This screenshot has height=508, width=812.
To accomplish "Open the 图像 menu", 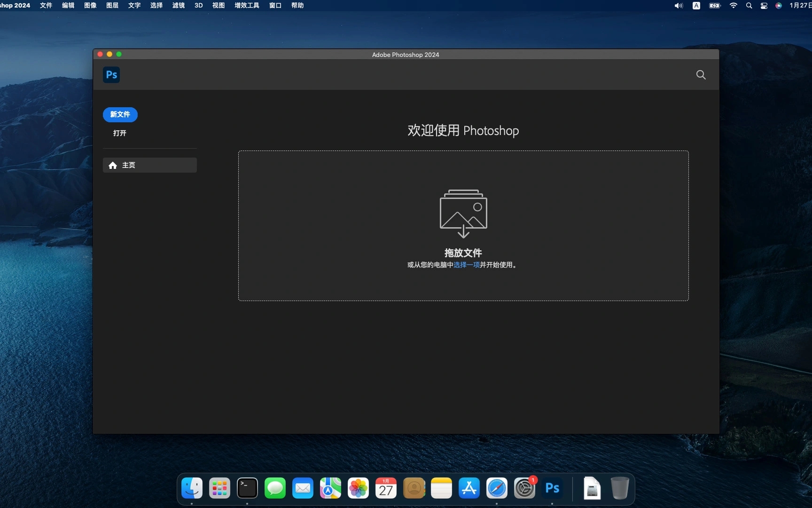I will 90,6.
